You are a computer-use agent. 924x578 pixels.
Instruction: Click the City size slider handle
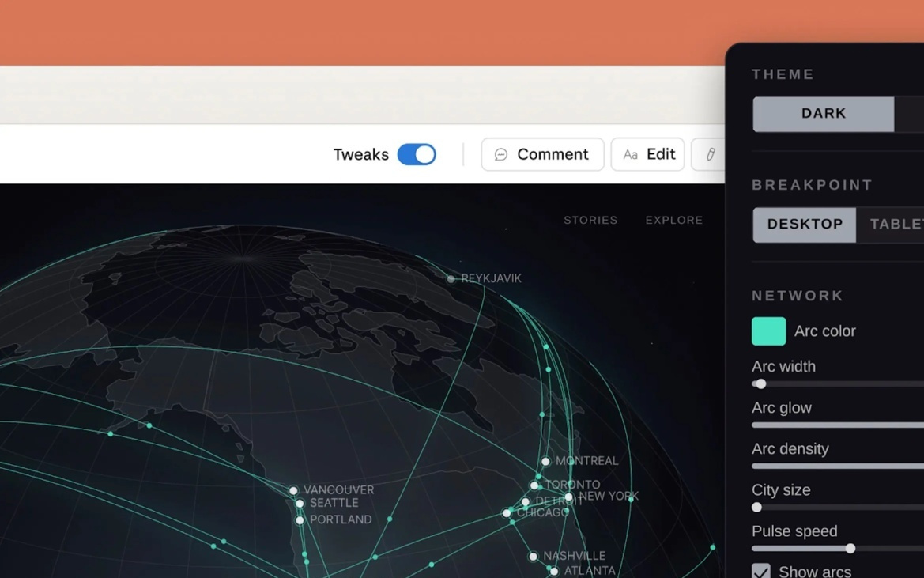point(756,508)
